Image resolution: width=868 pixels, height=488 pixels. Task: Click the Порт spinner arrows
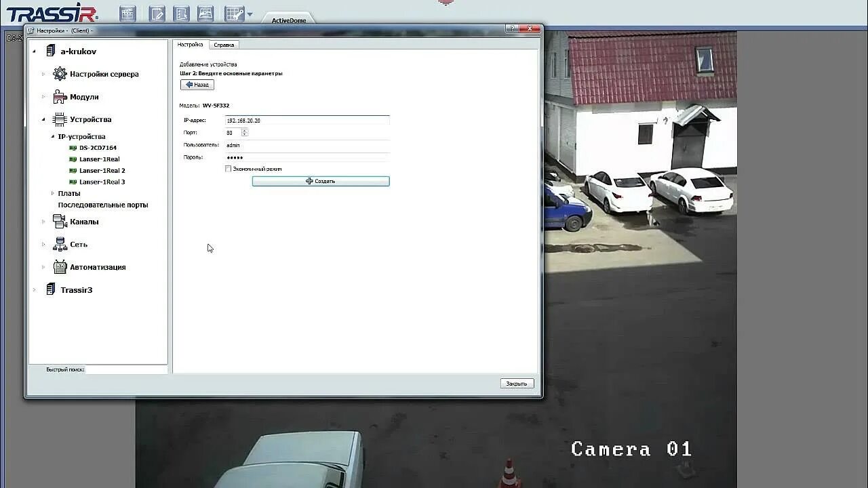(x=245, y=133)
